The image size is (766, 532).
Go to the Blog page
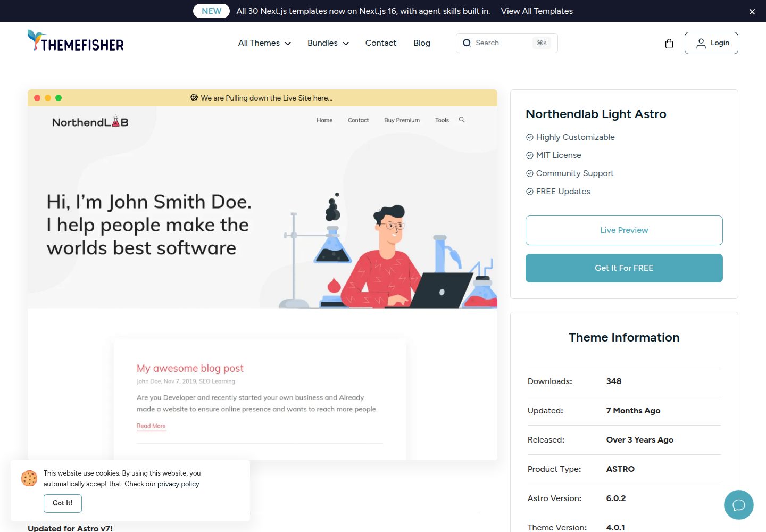(x=422, y=43)
